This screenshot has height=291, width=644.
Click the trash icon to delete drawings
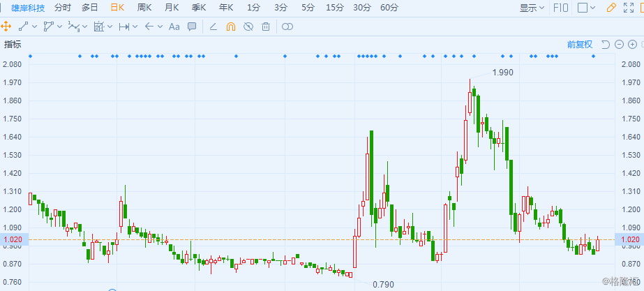click(266, 27)
